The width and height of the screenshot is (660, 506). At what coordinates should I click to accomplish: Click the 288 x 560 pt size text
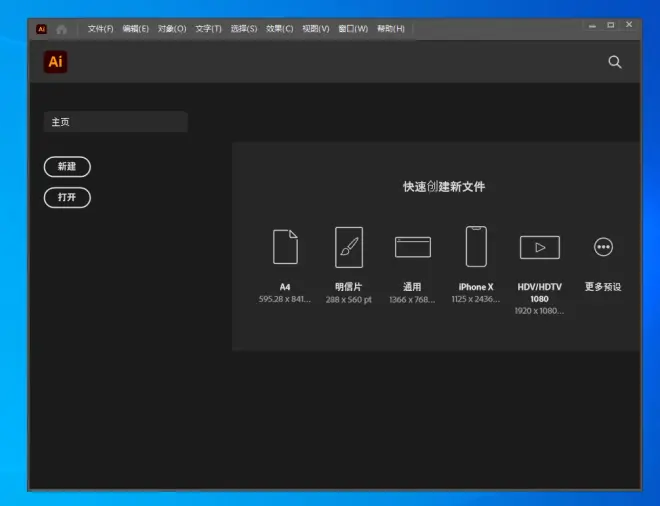349,300
